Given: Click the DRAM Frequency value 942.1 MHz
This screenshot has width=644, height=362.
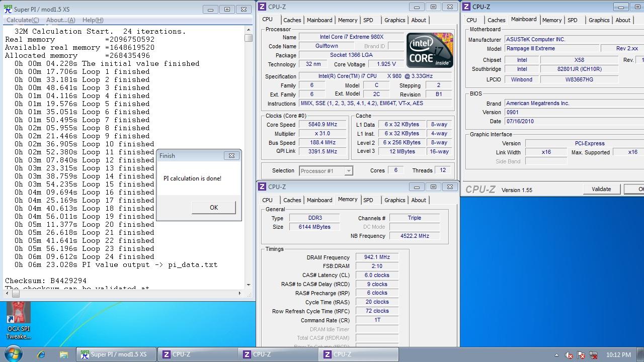Looking at the screenshot, I should coord(377,257).
